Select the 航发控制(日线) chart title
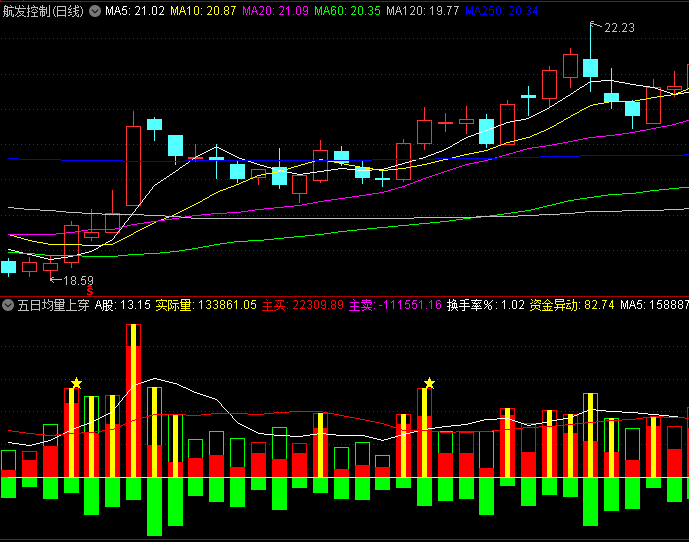Image resolution: width=689 pixels, height=542 pixels. click(43, 11)
